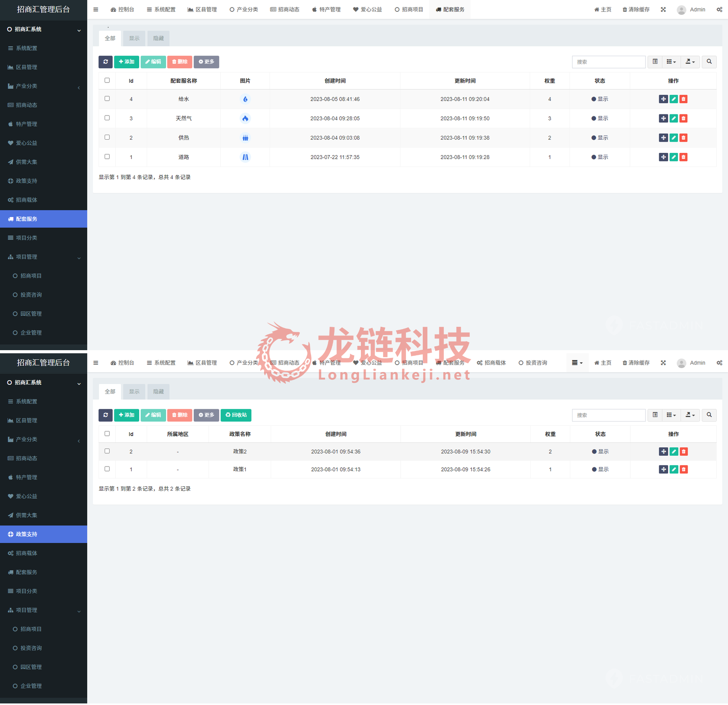Toggle card view icon in lower toolbar
Image resolution: width=728 pixels, height=705 pixels.
pos(655,415)
